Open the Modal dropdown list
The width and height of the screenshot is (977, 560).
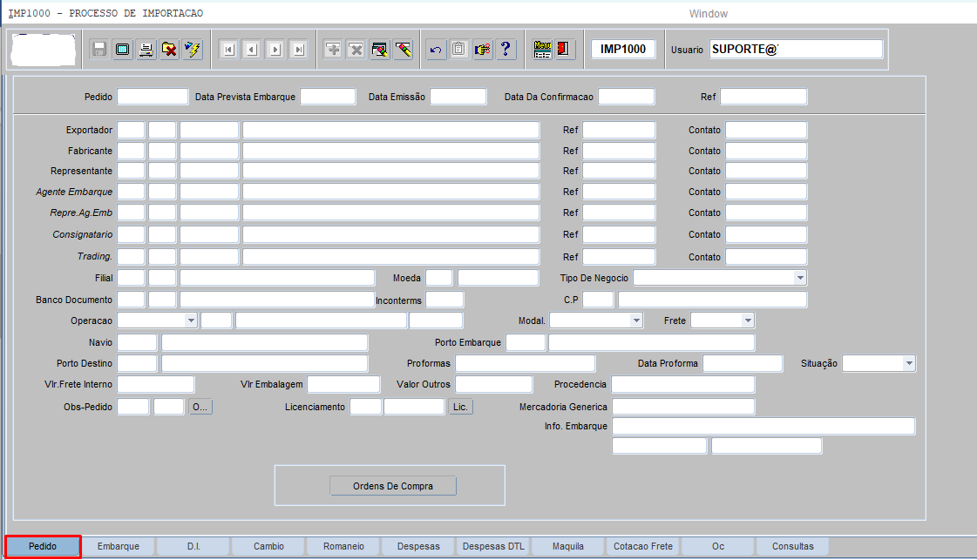635,320
